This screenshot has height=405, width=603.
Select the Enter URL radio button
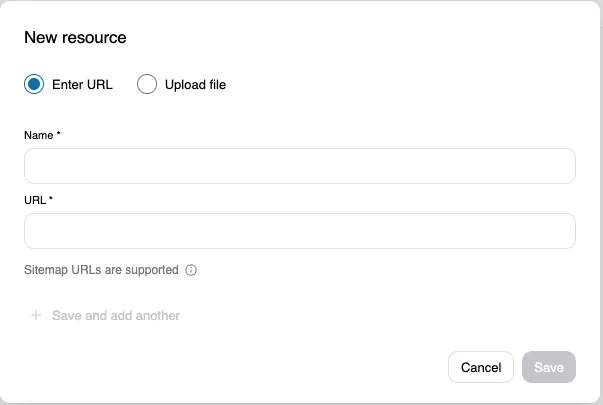(34, 85)
